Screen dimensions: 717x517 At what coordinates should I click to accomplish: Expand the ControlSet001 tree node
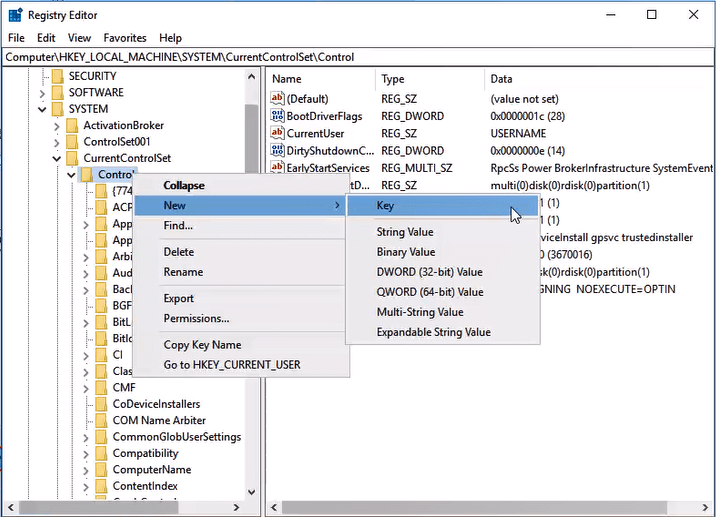pyautogui.click(x=57, y=142)
